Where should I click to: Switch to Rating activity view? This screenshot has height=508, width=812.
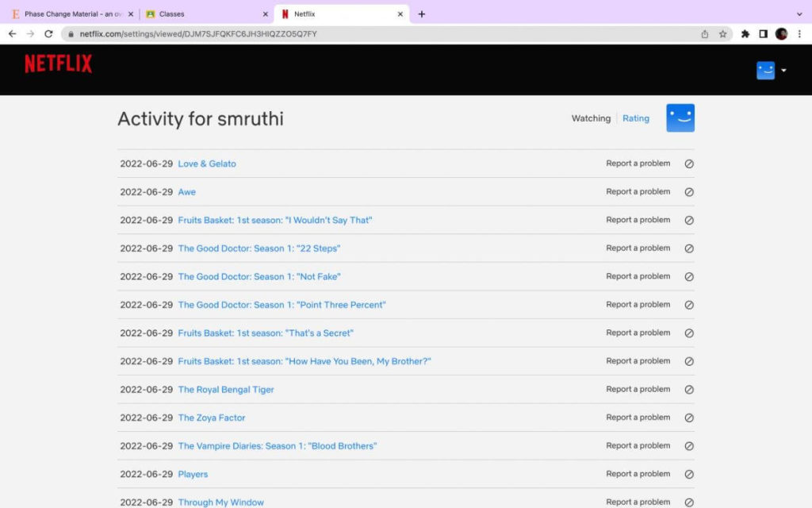pos(635,118)
